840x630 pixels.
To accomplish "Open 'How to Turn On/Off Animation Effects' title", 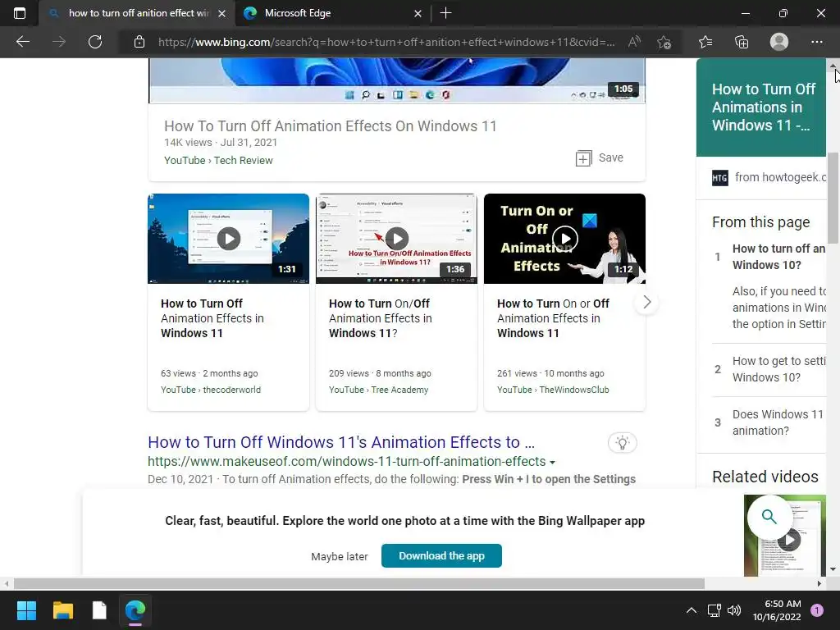I will coord(381,318).
